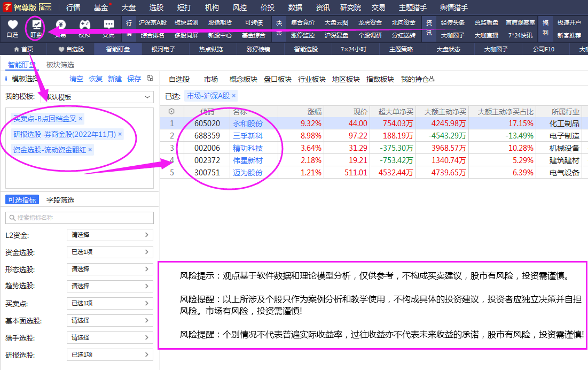Select the 行业板块 category tab

[312, 79]
